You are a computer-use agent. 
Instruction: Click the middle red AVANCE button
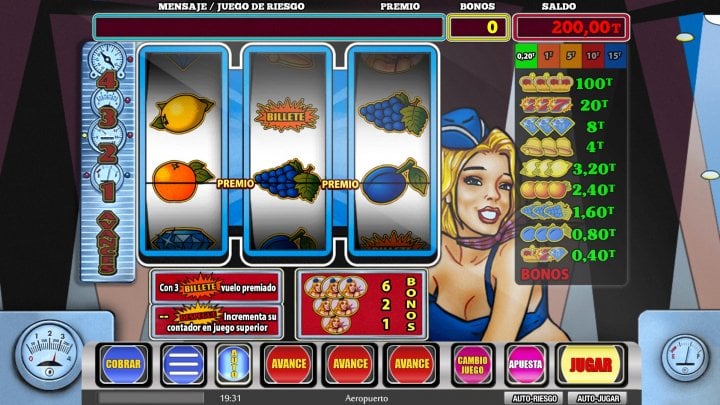(x=350, y=364)
